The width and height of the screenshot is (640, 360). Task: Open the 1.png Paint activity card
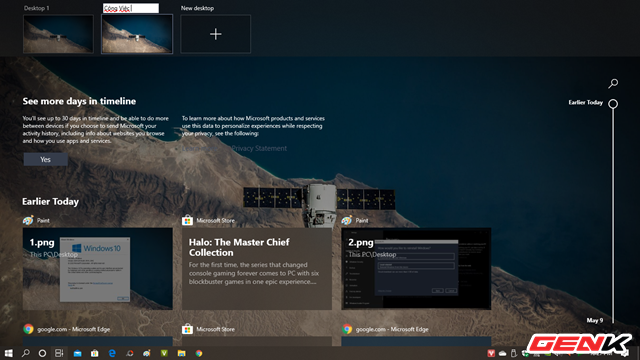click(98, 269)
